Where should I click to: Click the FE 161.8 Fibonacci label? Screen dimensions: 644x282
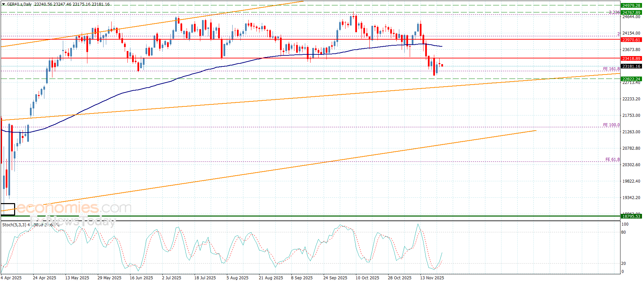coord(611,69)
